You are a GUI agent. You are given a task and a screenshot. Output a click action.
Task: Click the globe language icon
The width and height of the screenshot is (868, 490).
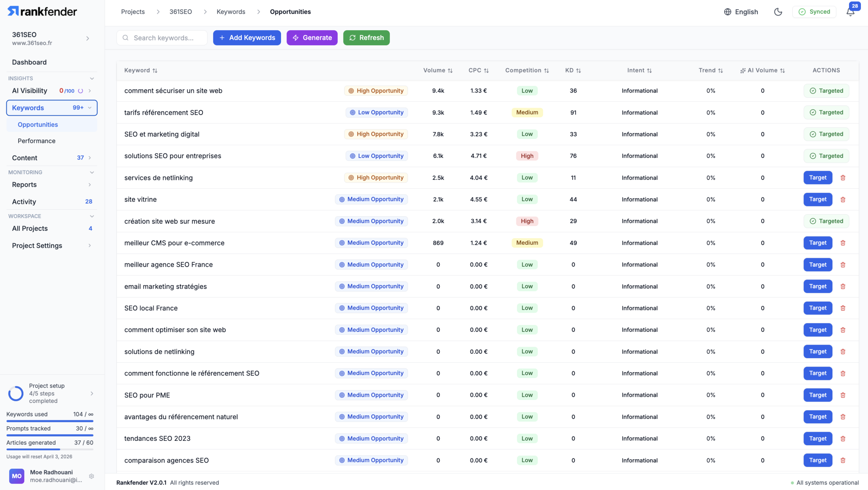727,12
